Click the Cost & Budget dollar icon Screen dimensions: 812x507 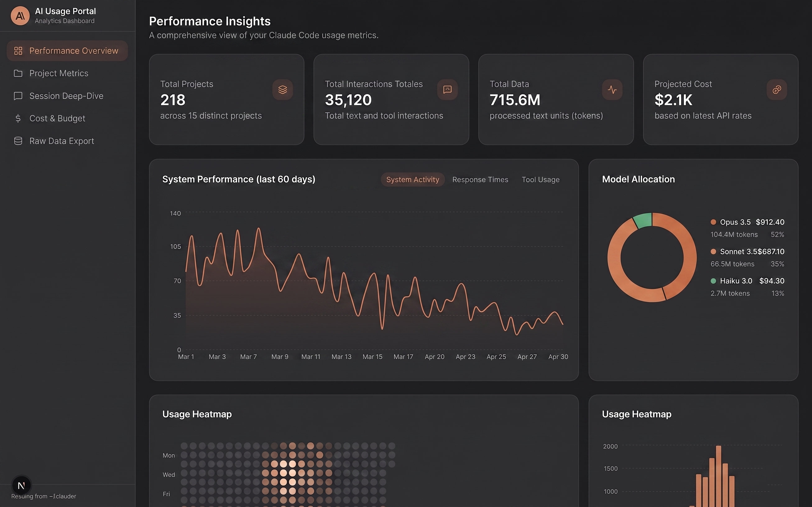(18, 118)
